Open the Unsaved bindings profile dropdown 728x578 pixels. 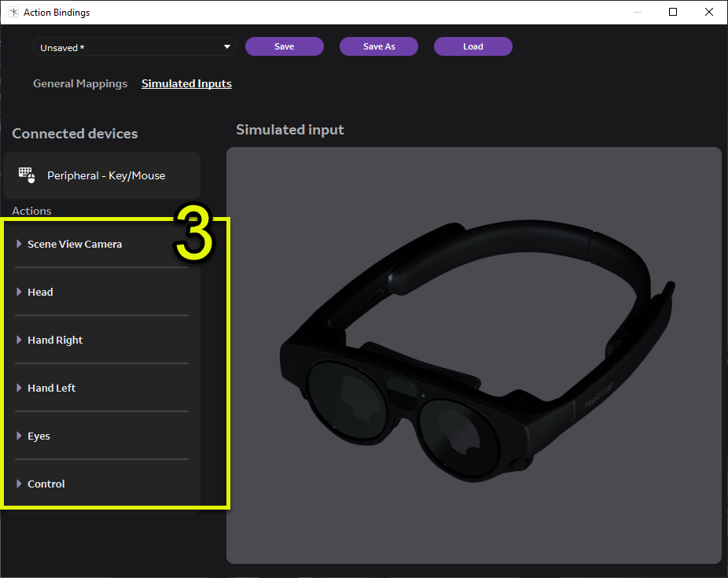[134, 46]
